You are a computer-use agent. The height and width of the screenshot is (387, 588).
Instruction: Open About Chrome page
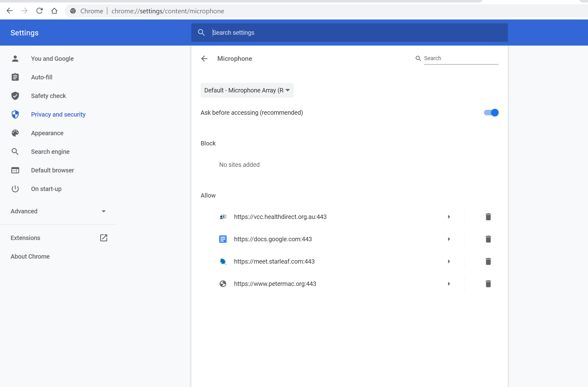(x=30, y=256)
